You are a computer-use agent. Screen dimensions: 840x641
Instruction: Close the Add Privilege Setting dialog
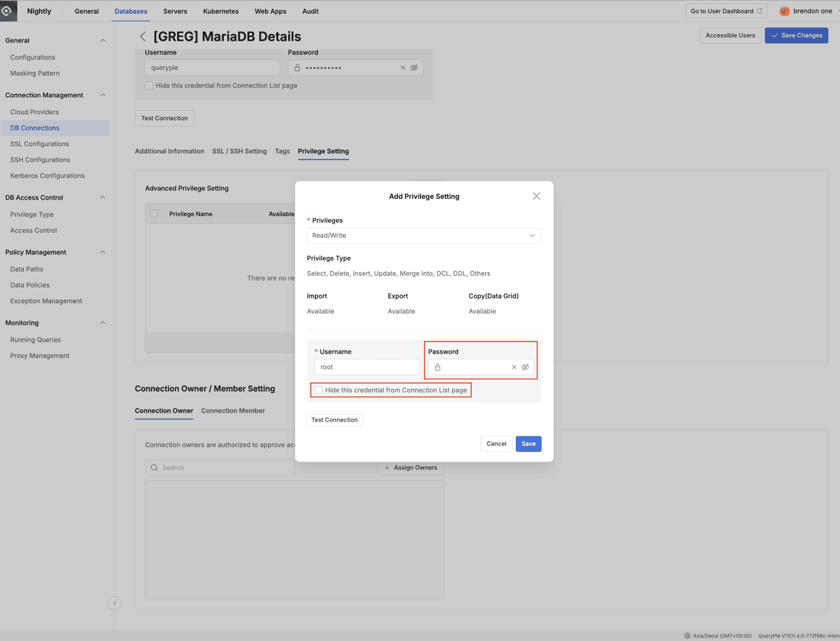(x=536, y=196)
